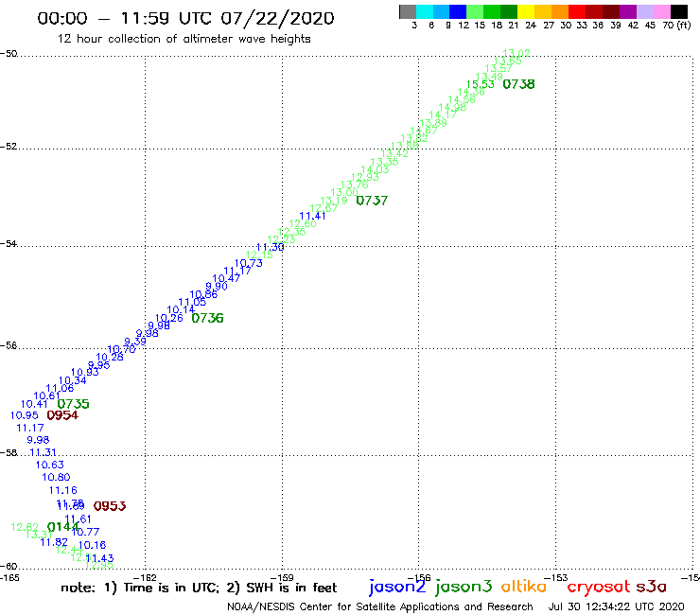The width and height of the screenshot is (700, 615).
Task: Select the yellow swatch in the color scale
Action: 526,11
